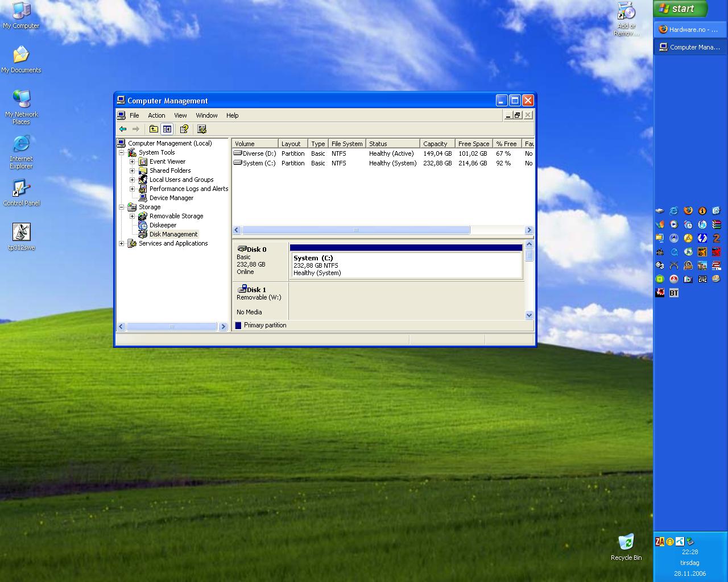Expand the Removable Storage node
This screenshot has width=728, height=582.
133,216
